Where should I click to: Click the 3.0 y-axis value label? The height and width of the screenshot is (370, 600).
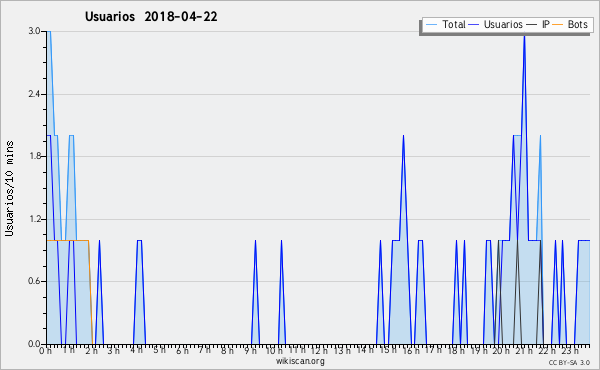pyautogui.click(x=34, y=31)
